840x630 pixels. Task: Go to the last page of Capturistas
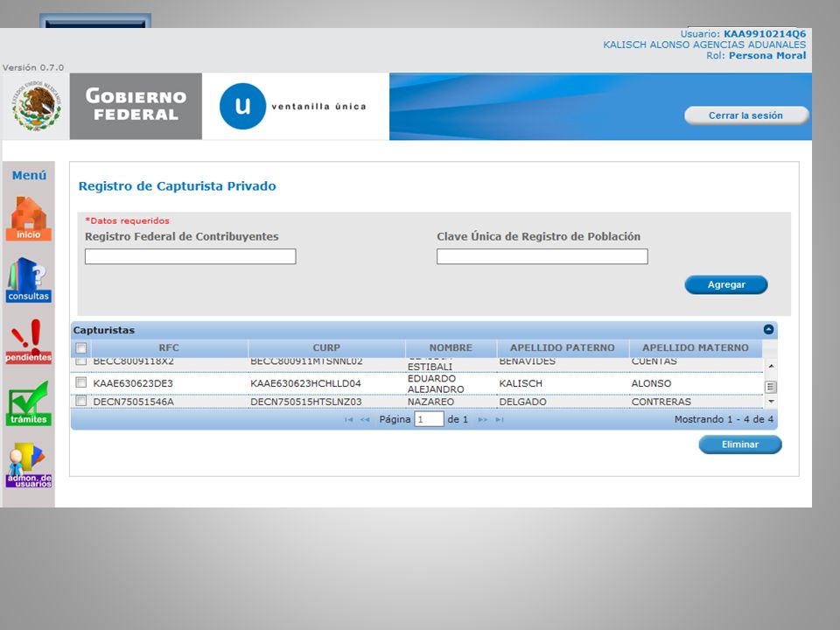tap(500, 419)
